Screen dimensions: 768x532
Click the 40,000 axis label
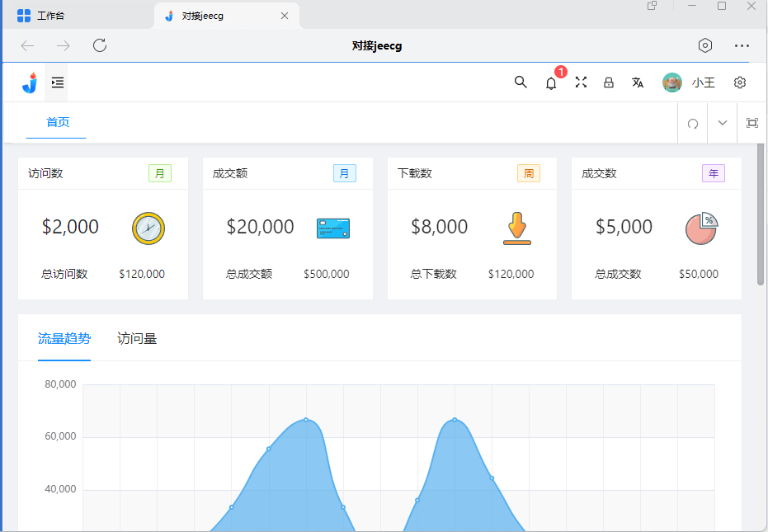pos(60,489)
